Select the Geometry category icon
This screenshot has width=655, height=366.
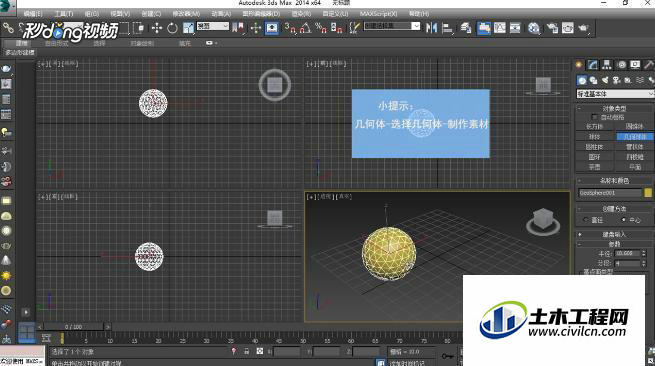click(582, 80)
